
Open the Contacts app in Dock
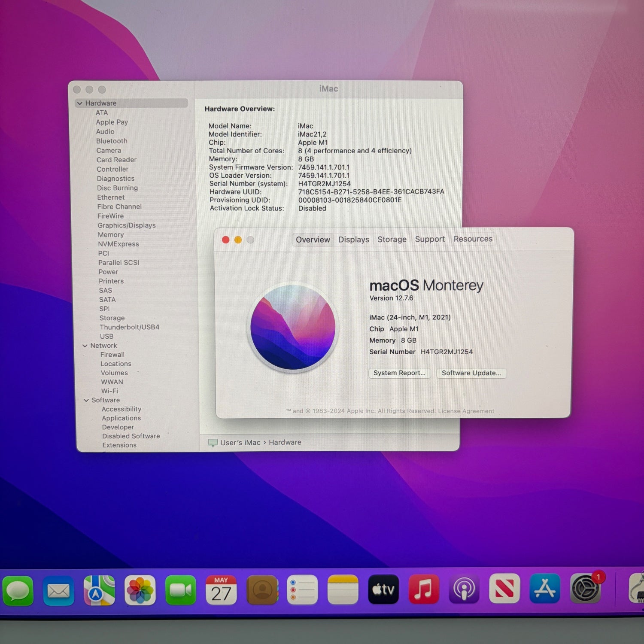coord(262,590)
